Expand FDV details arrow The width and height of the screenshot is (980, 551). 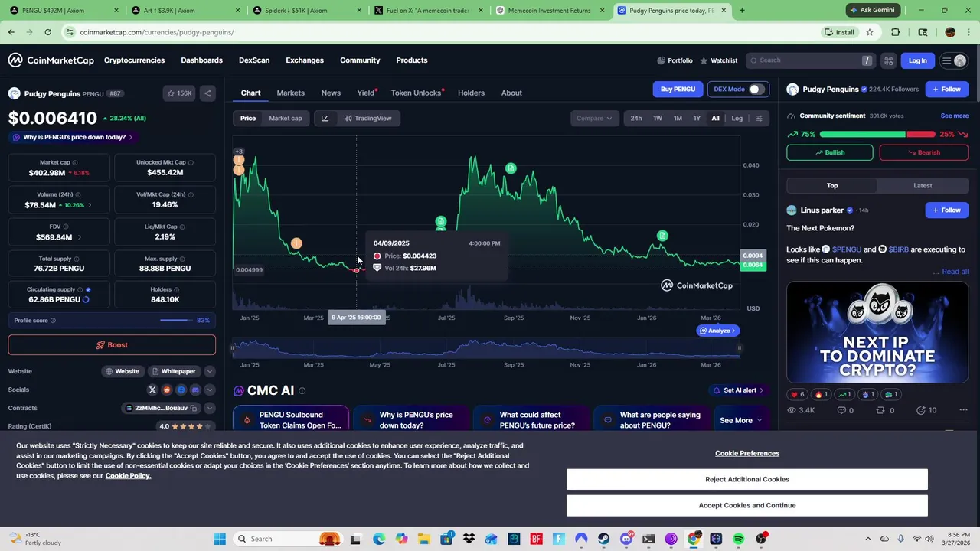point(79,237)
